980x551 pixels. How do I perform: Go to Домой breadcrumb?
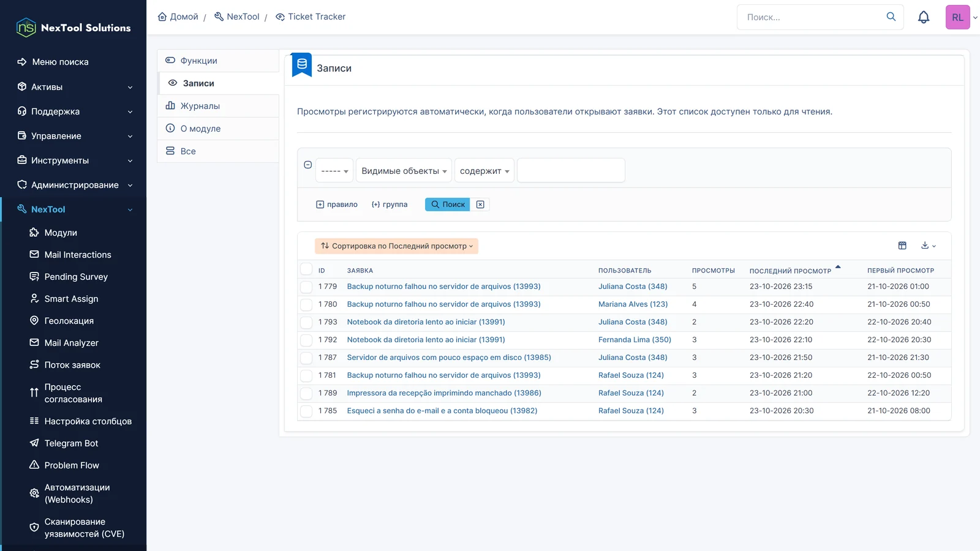pyautogui.click(x=178, y=17)
